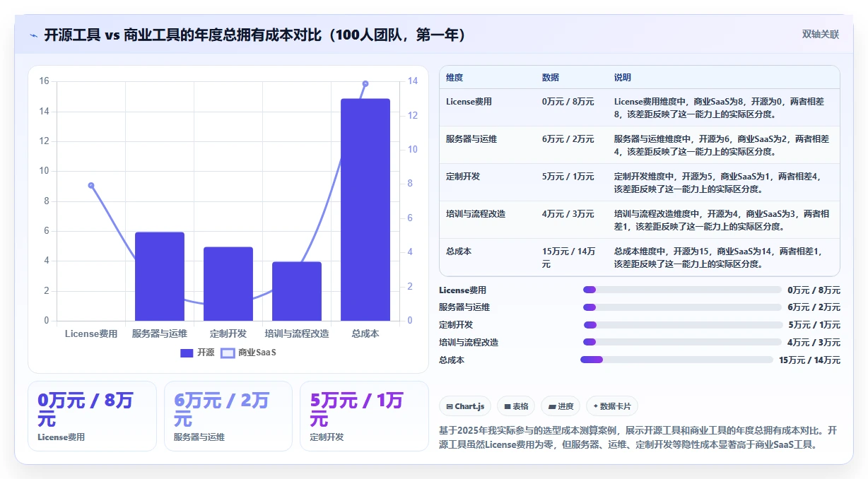Click the 数据卡片 tag
Image resolution: width=868 pixels, height=479 pixels.
pyautogui.click(x=612, y=406)
